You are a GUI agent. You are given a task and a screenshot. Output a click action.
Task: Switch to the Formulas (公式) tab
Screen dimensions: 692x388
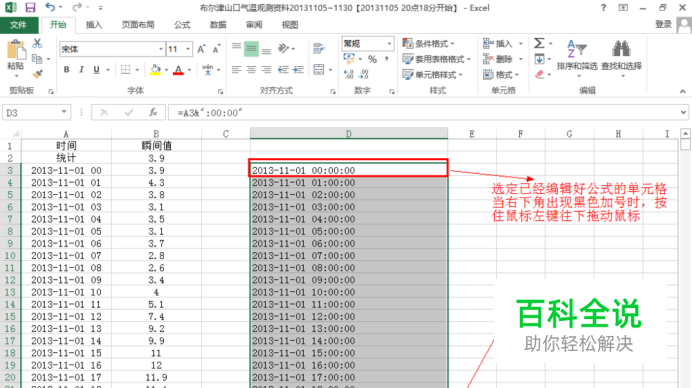(182, 25)
